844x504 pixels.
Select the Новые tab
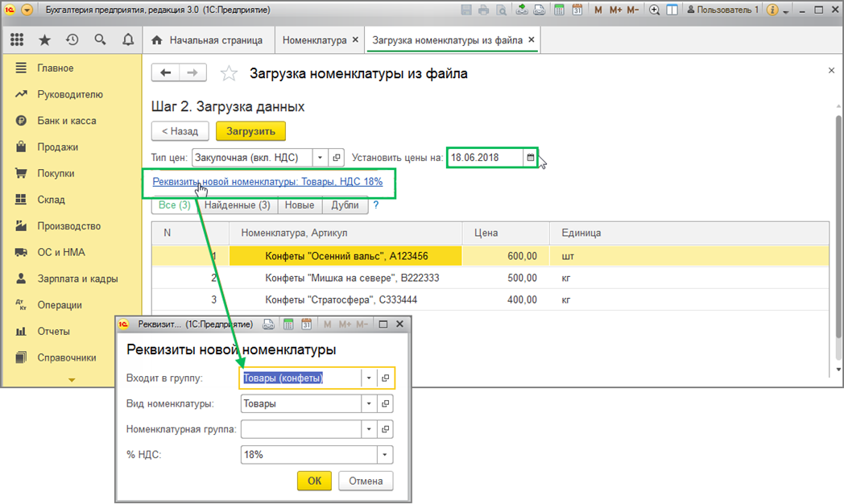(300, 205)
